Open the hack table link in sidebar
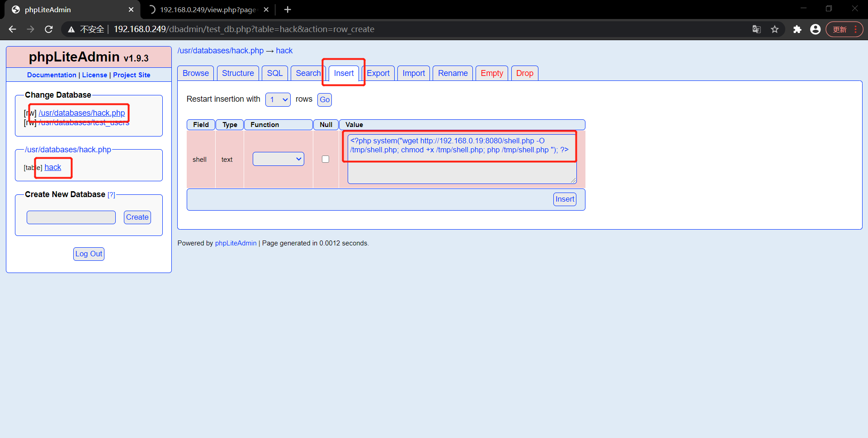Screen dimensions: 868x438 pos(52,167)
